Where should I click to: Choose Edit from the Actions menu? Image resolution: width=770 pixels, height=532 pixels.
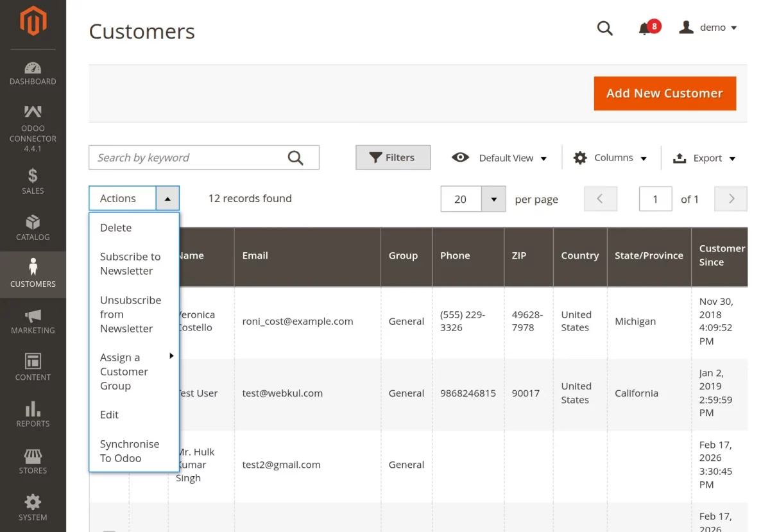pyautogui.click(x=133, y=415)
